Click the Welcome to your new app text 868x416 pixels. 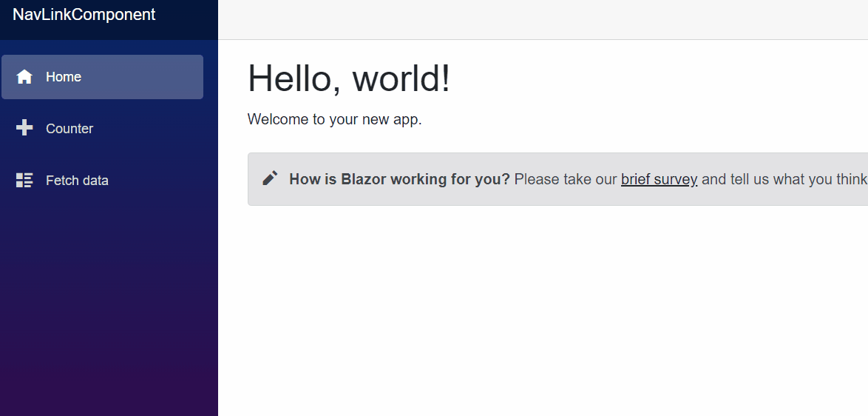(x=334, y=119)
